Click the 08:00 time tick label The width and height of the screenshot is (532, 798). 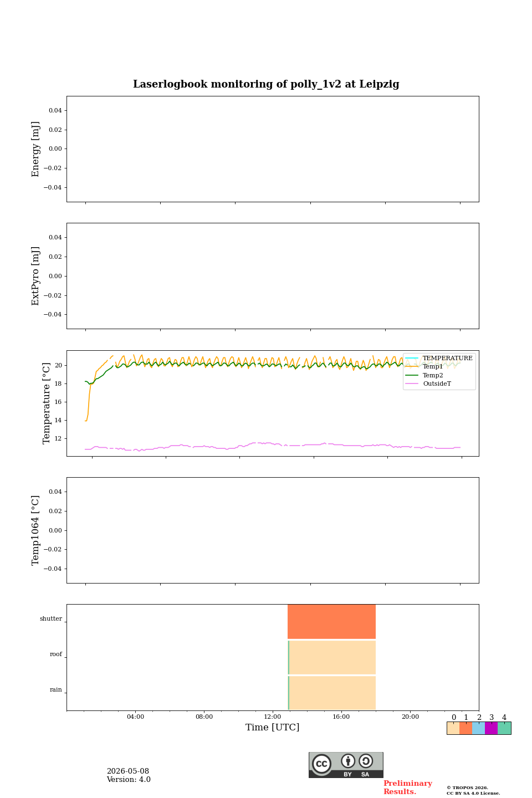[204, 717]
